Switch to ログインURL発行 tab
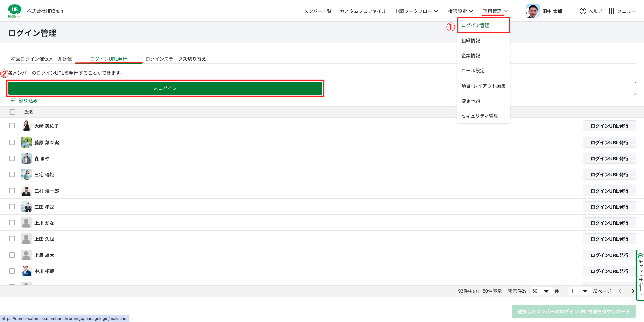This screenshot has height=322, width=644. coord(109,59)
